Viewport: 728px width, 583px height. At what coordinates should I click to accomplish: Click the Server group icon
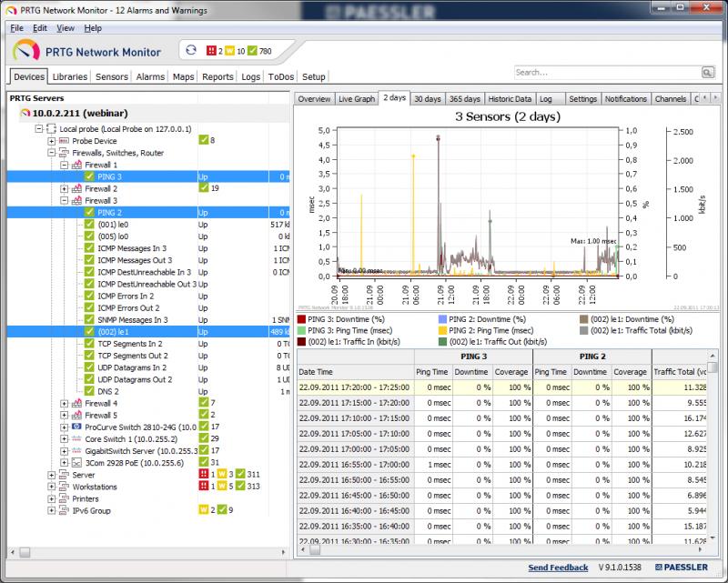coord(64,475)
